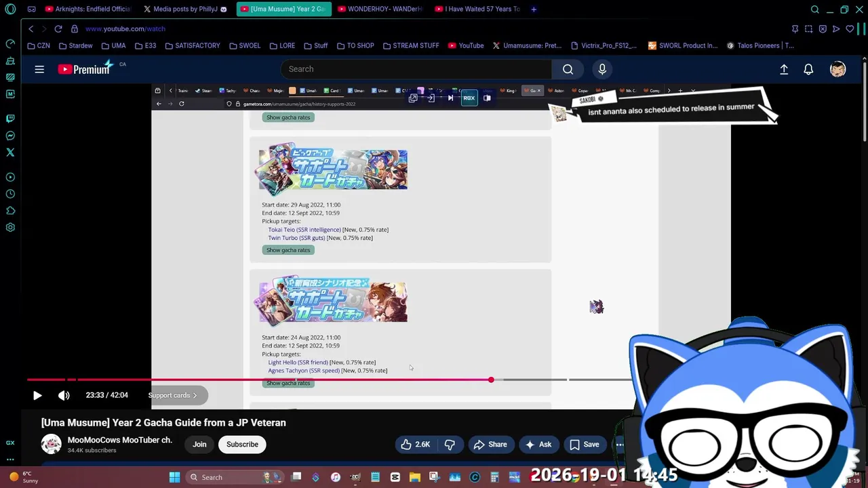Open the SWOEL bookmarks folder
Image resolution: width=868 pixels, height=488 pixels.
click(244, 45)
